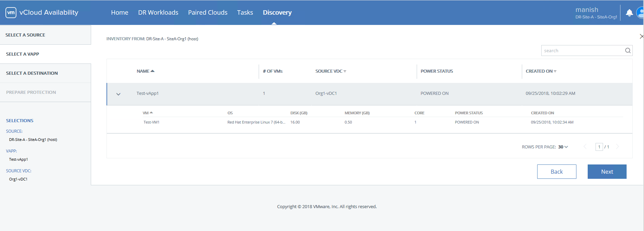Go to Select a vApp step

tap(45, 54)
